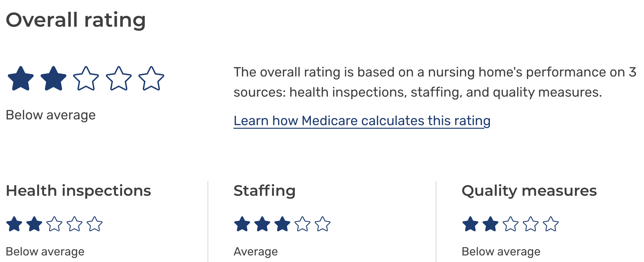Open the link about how Medicare calculates ratings
The height and width of the screenshot is (262, 644).
[362, 120]
